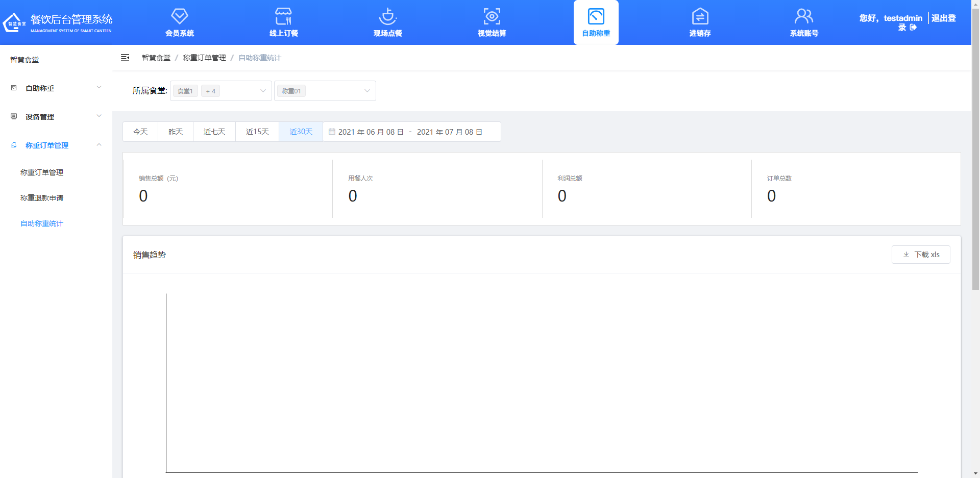Select the 今天 date range option
This screenshot has width=980, height=478.
(x=140, y=132)
